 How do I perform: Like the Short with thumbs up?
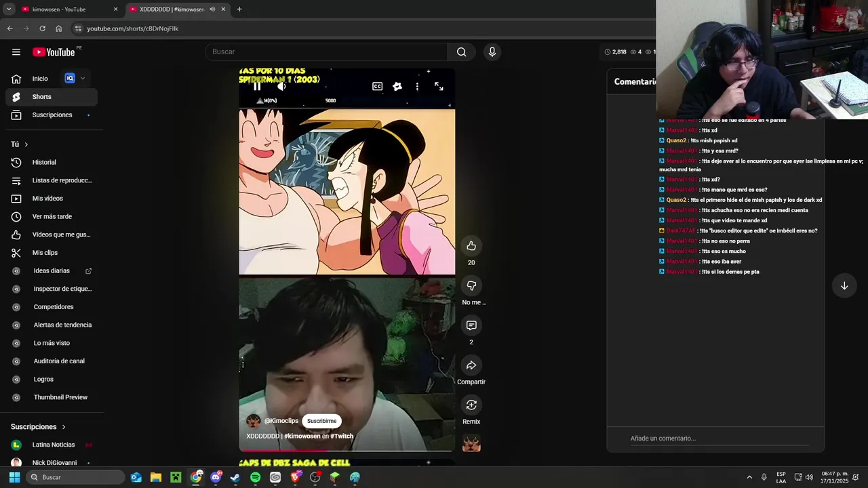471,245
